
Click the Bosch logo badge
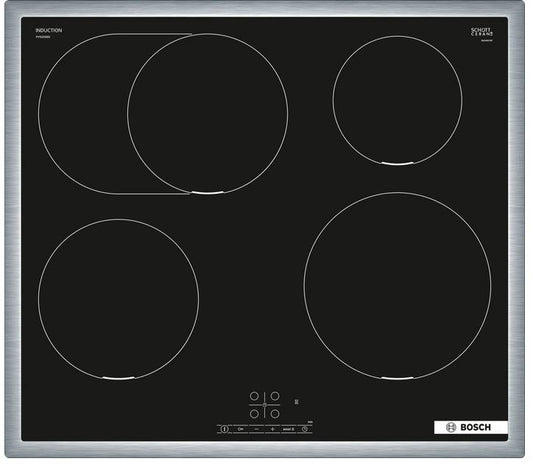click(471, 427)
